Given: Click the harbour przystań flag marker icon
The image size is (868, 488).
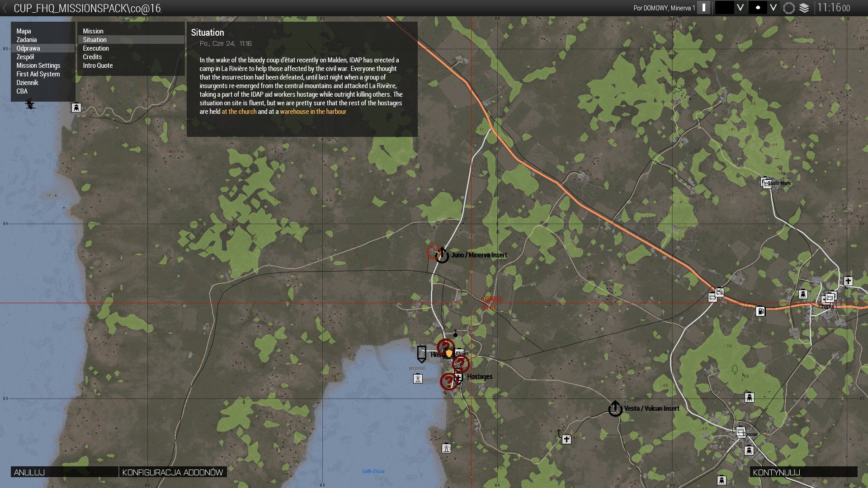Looking at the screenshot, I should coord(421,354).
